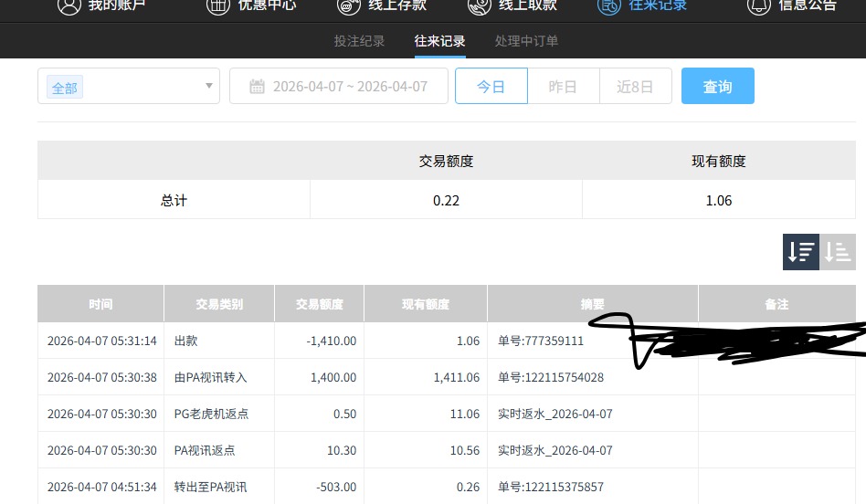
Task: Click the calendar icon in date field
Action: point(257,87)
